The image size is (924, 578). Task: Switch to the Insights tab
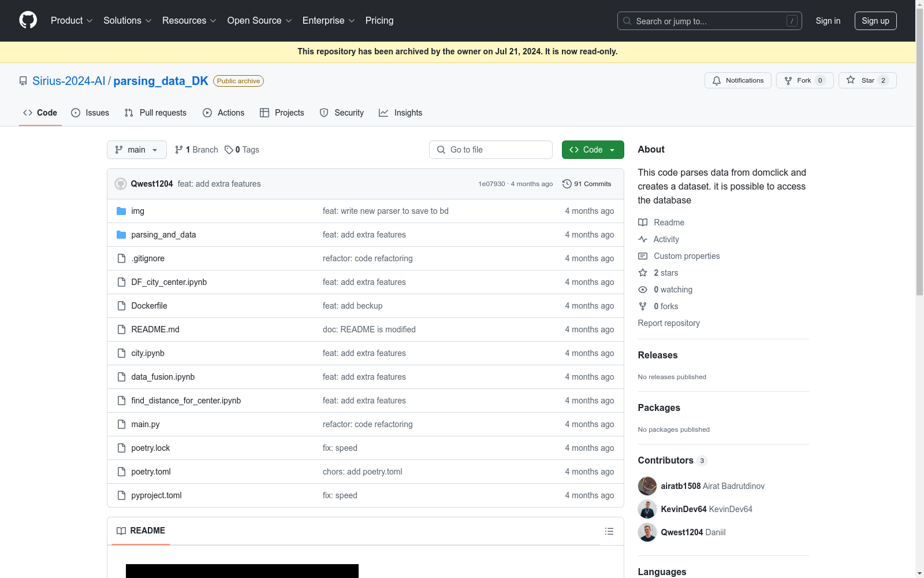[401, 113]
